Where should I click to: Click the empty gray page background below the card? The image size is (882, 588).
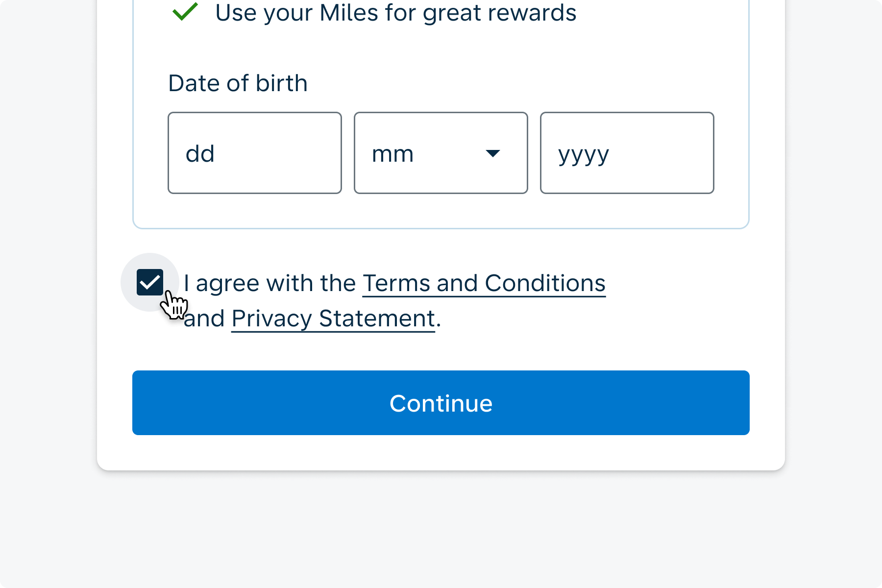coord(441,529)
